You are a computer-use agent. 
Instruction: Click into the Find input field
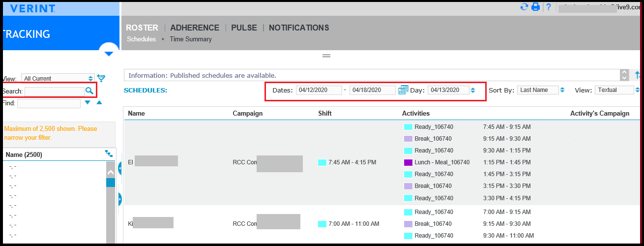[49, 103]
